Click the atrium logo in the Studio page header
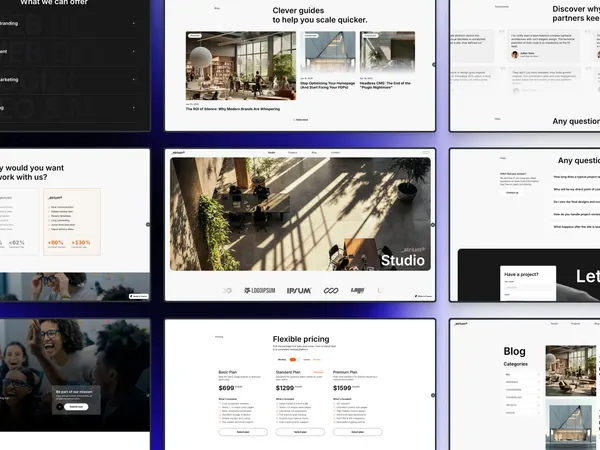Screen dimensions: 600x450 click(178, 152)
